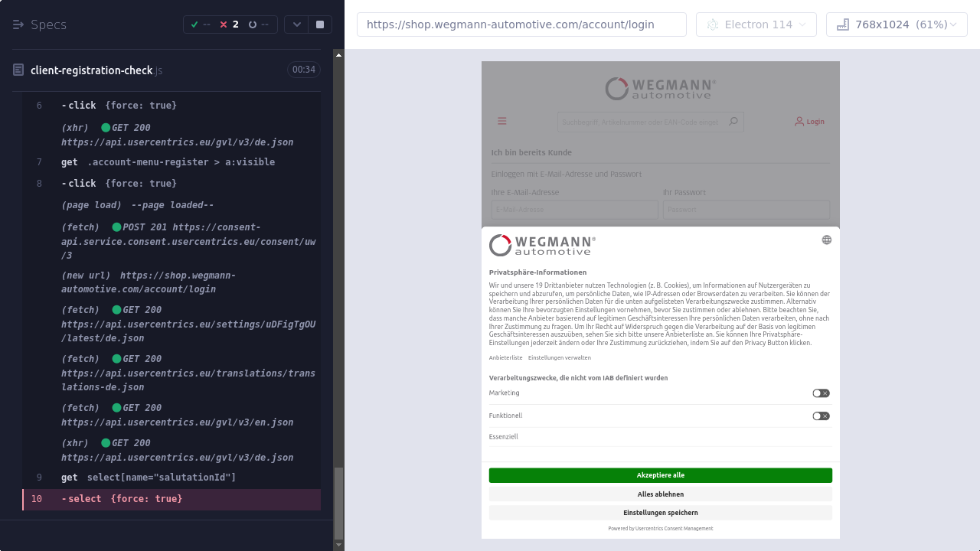Click the URL address field
Screen dimensions: 980x551
(521, 24)
